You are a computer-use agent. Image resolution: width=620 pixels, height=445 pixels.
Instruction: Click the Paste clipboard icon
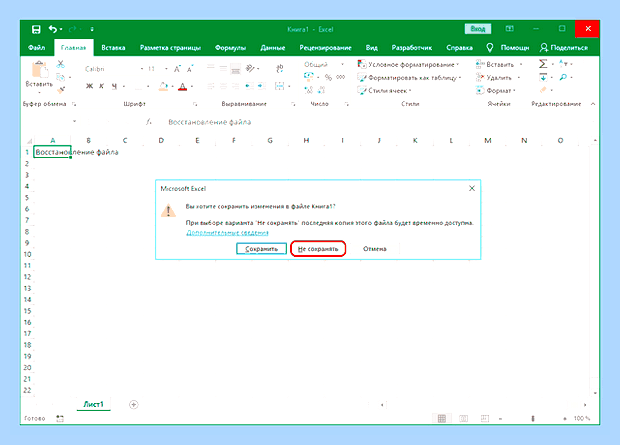[39, 69]
